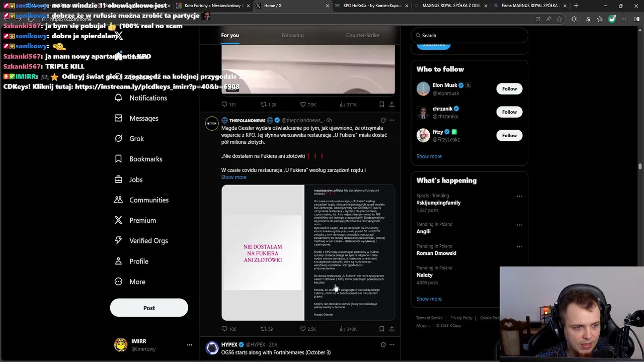Image resolution: width=644 pixels, height=362 pixels.
Task: Bookmark the video post
Action: point(381,105)
